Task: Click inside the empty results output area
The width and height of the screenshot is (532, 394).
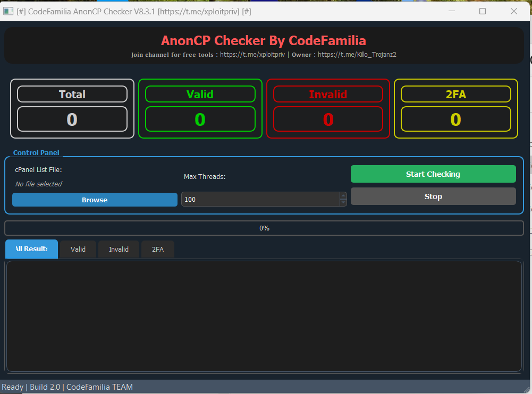Action: tap(264, 316)
